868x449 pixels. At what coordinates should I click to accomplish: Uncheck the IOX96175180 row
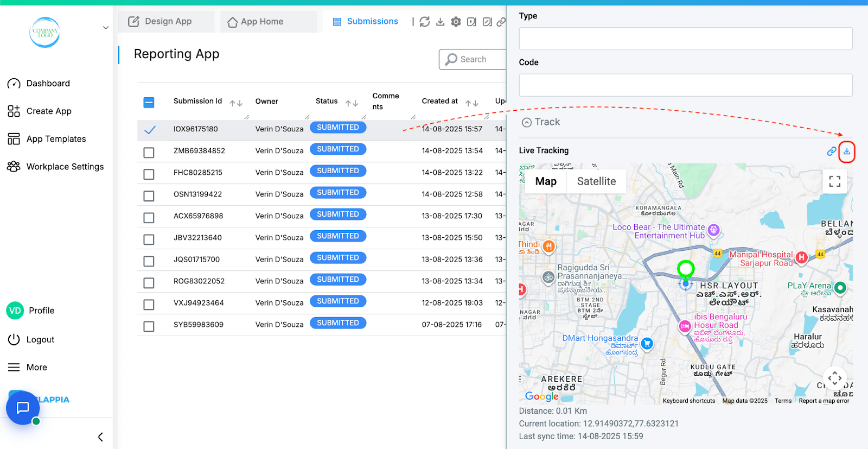click(150, 130)
